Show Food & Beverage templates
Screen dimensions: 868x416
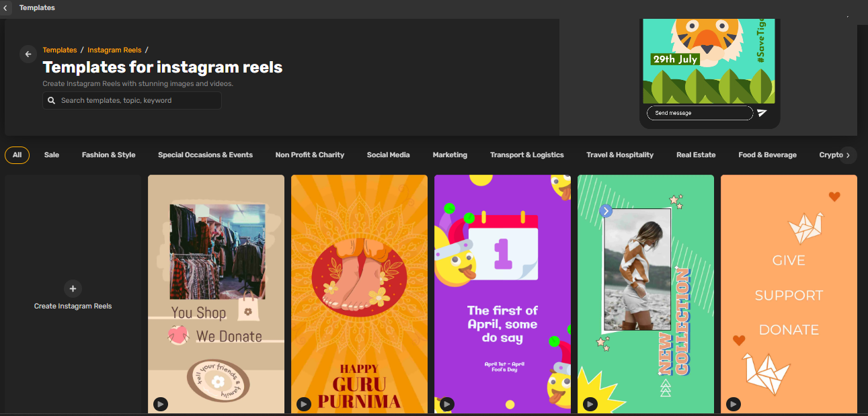767,155
